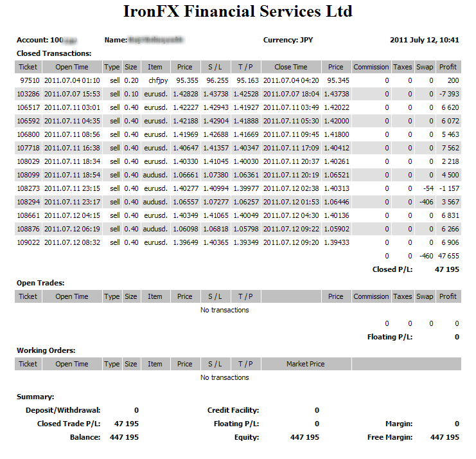Image resolution: width=476 pixels, height=459 pixels.
Task: Click close time 2011.07.07 18:04
Action: [x=291, y=94]
